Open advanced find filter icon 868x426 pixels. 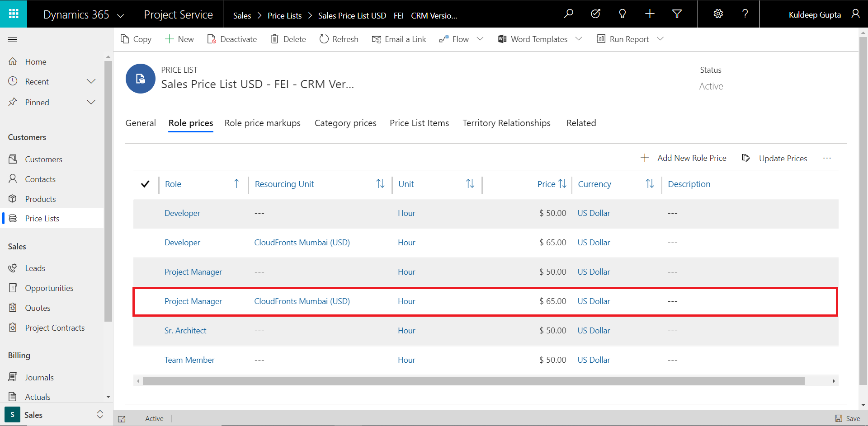pyautogui.click(x=677, y=14)
